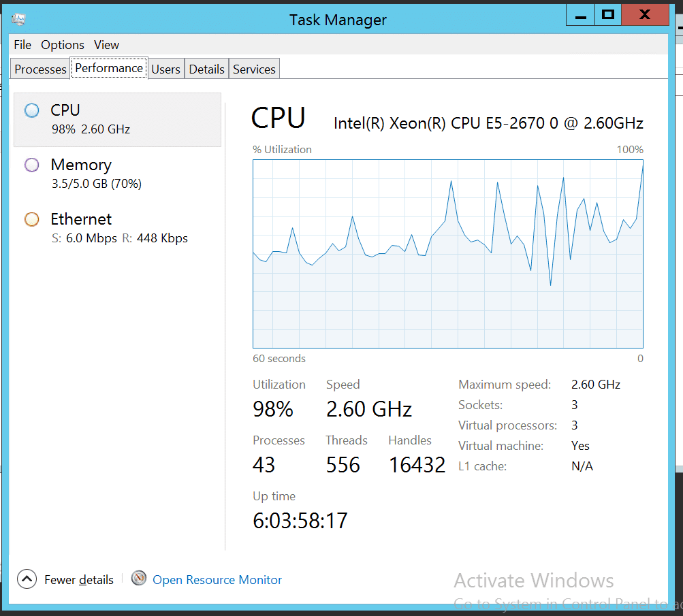683x616 pixels.
Task: Click the CPU circle icon in sidebar
Action: (32, 110)
